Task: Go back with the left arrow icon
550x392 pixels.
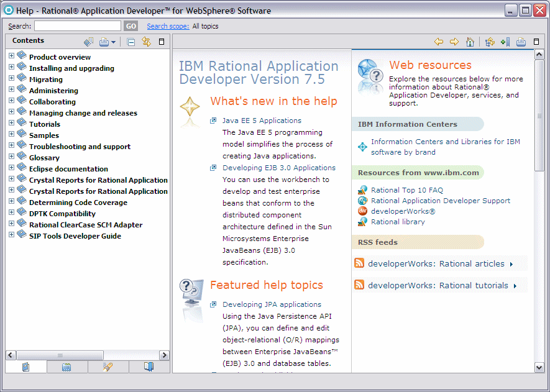Action: point(439,42)
